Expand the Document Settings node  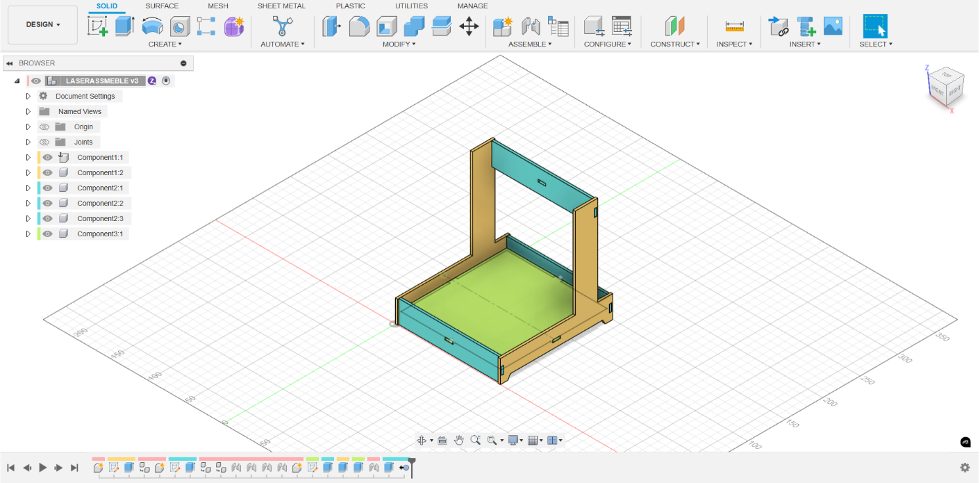[28, 96]
